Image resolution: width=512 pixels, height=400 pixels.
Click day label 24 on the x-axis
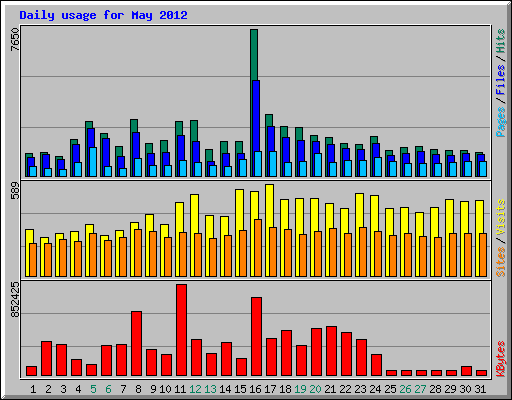375,389
